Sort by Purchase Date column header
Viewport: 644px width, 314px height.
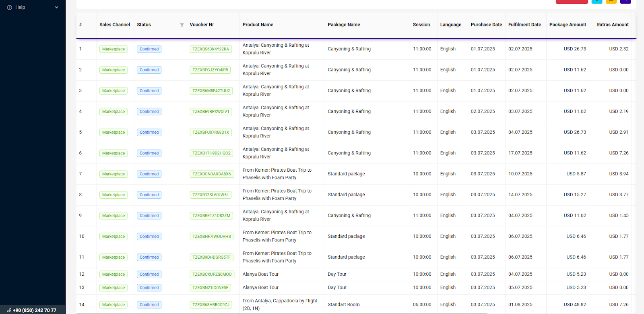tap(487, 25)
